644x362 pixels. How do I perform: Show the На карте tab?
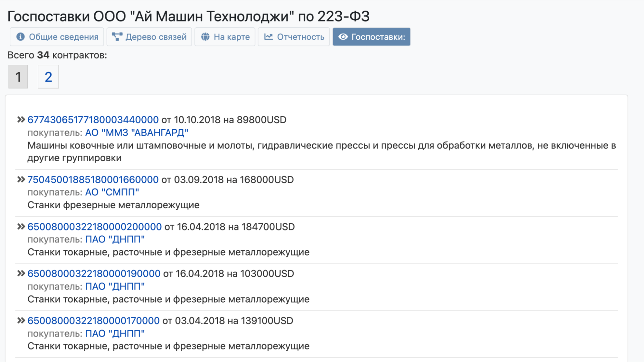click(x=225, y=37)
